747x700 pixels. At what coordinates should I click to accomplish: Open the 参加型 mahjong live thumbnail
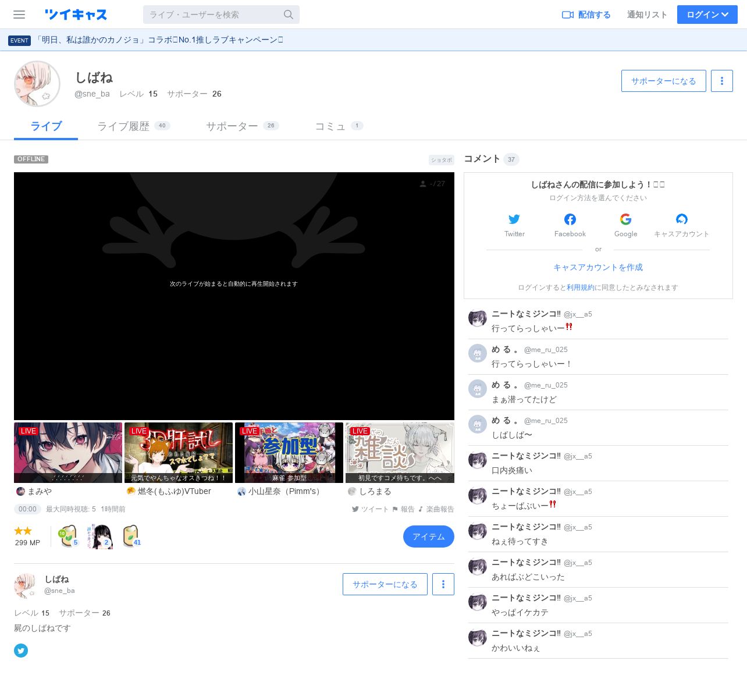pos(289,453)
